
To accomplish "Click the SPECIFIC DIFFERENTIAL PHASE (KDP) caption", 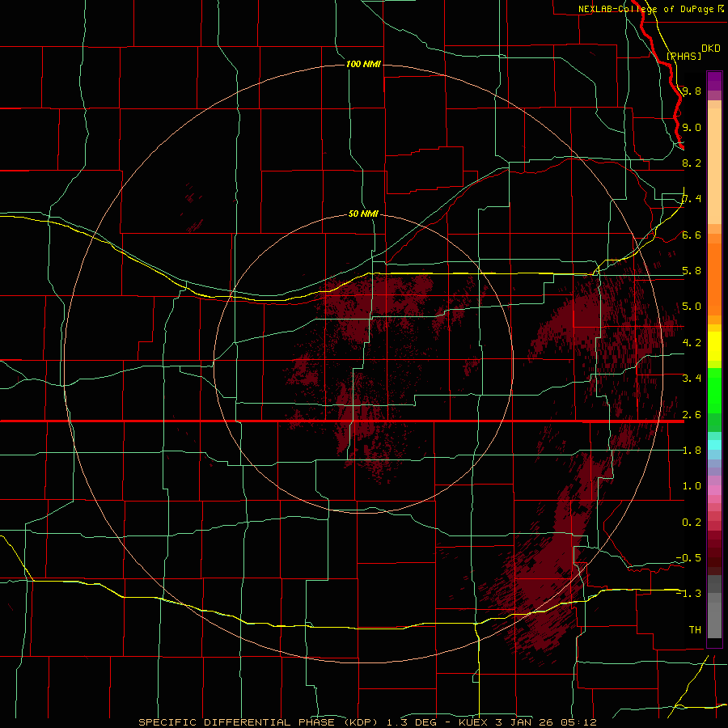I will tap(260, 722).
